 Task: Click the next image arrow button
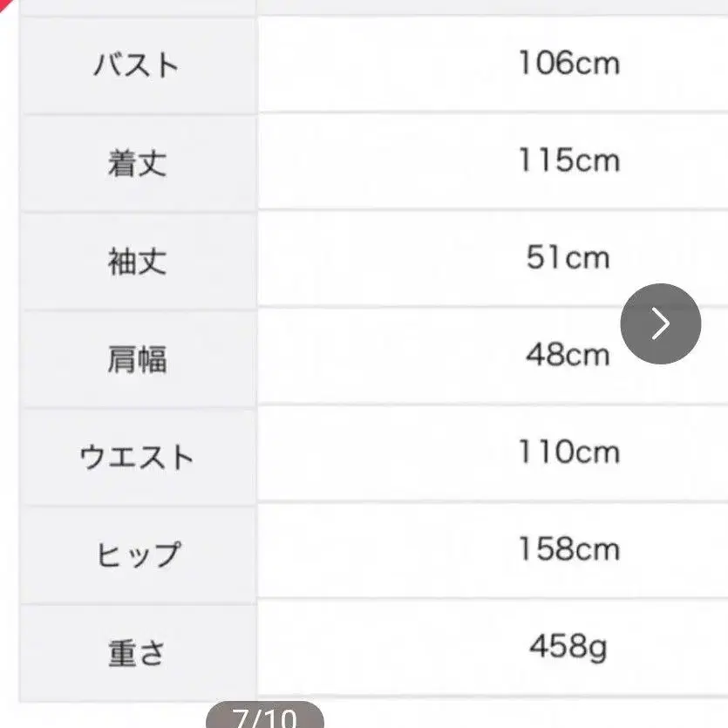click(660, 323)
